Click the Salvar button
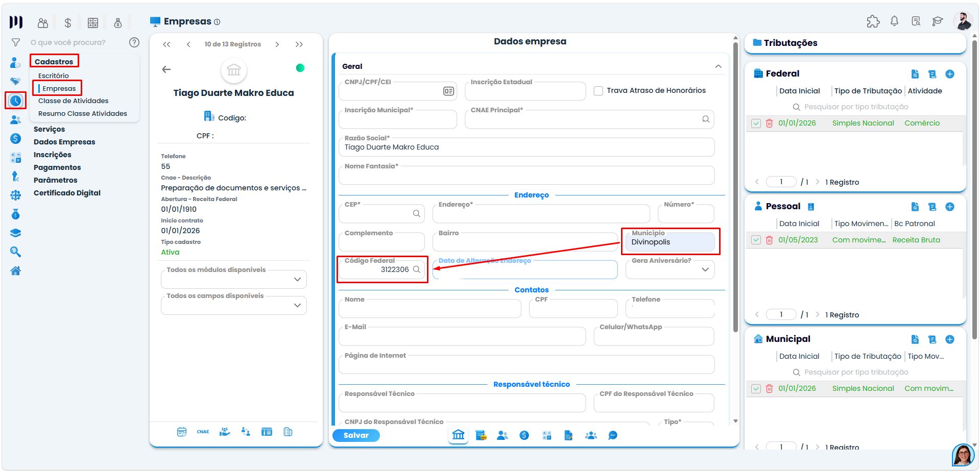This screenshot has width=980, height=471. (x=356, y=435)
